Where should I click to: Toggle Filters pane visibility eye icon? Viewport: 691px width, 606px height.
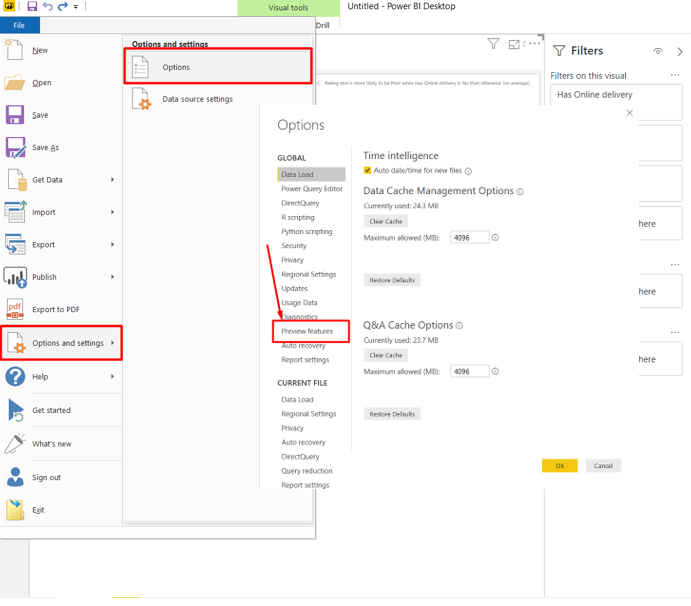pos(658,51)
